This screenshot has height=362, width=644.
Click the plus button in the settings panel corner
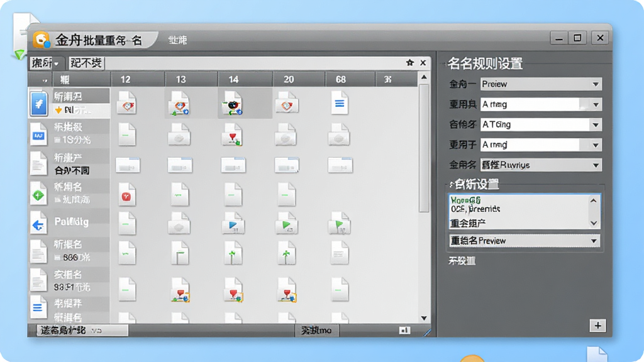coord(597,326)
